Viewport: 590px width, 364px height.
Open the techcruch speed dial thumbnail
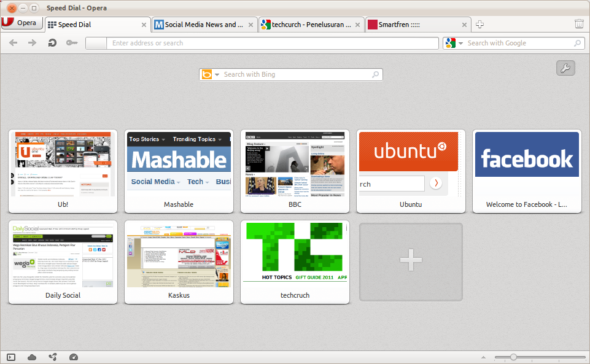click(295, 262)
